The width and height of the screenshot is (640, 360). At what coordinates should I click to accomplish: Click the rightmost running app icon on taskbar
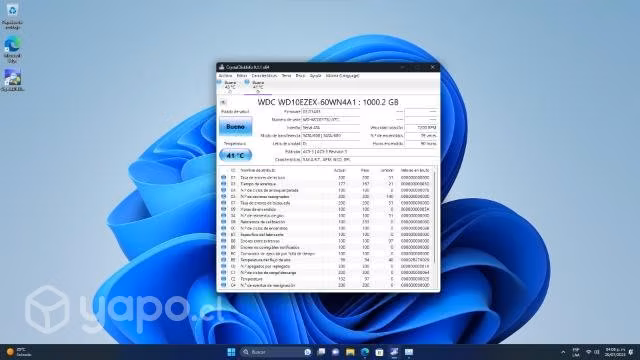pos(409,352)
